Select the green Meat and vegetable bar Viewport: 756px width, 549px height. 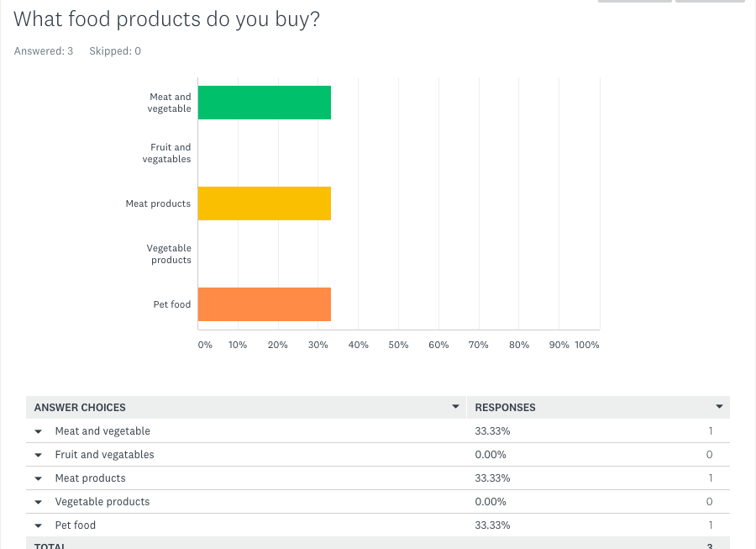[x=264, y=103]
